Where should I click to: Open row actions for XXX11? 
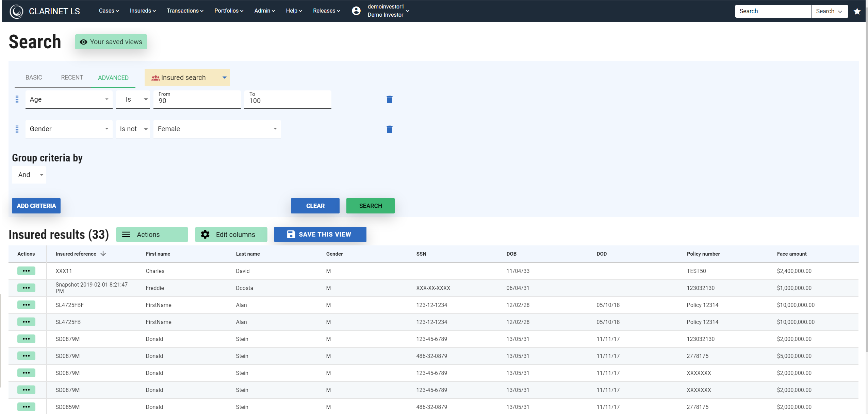26,271
